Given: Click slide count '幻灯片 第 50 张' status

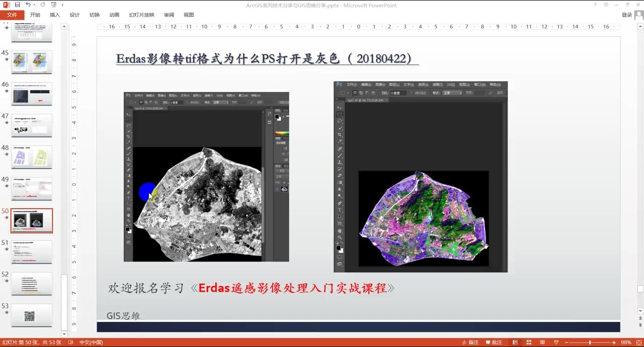Looking at the screenshot, I should 31,342.
